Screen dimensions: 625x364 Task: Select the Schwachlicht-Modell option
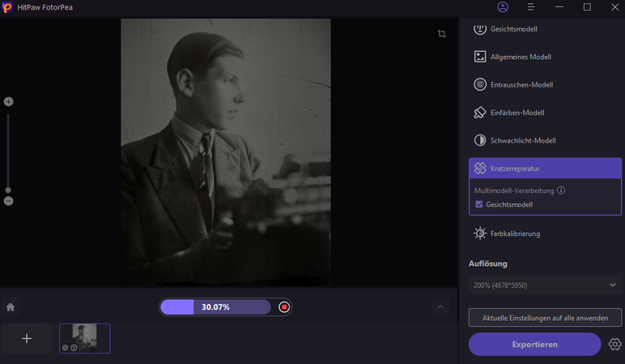coord(522,141)
